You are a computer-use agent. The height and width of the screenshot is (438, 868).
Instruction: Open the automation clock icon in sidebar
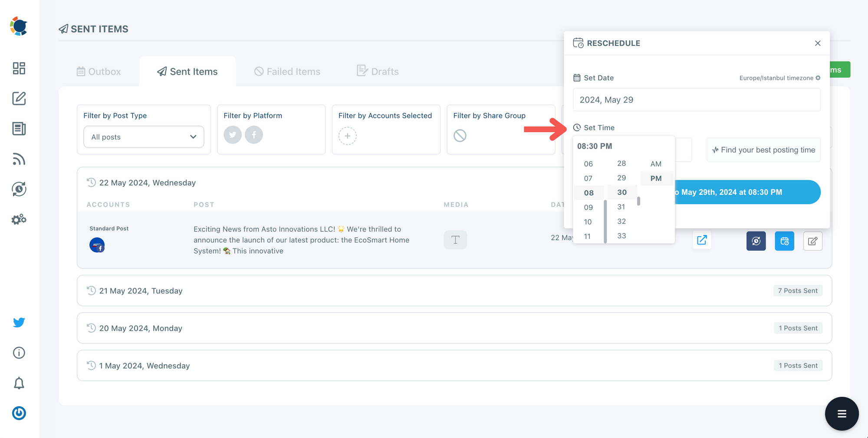click(19, 189)
